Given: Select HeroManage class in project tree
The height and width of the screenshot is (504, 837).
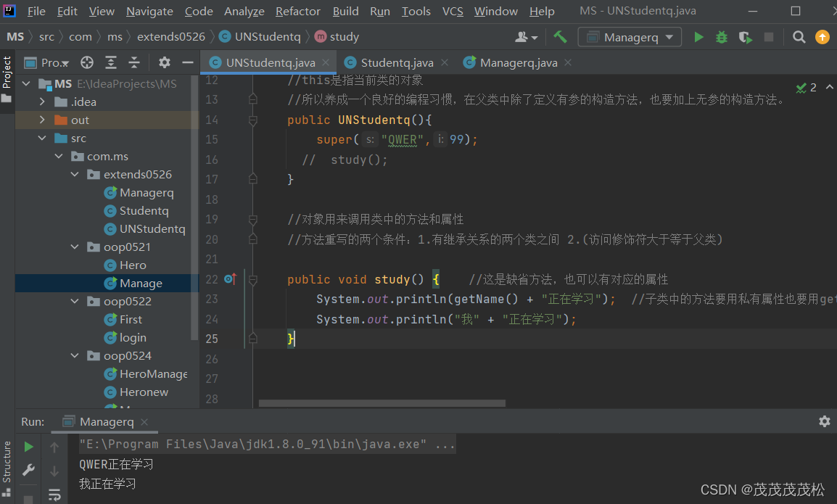Looking at the screenshot, I should point(153,373).
